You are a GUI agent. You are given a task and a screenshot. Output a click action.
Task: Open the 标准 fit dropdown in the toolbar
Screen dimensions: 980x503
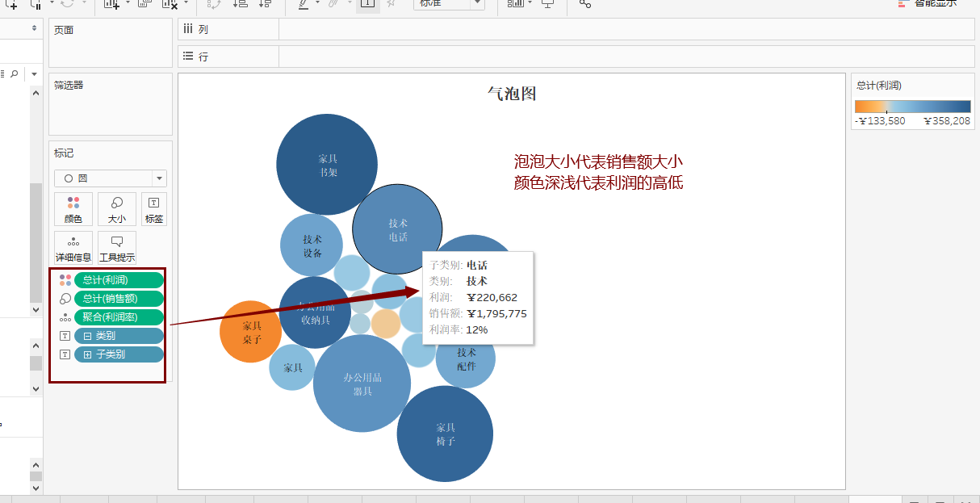[x=449, y=4]
